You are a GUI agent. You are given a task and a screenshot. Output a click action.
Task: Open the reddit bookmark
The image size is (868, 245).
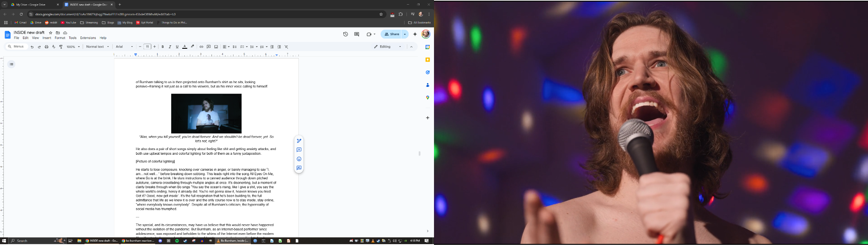[x=51, y=23]
